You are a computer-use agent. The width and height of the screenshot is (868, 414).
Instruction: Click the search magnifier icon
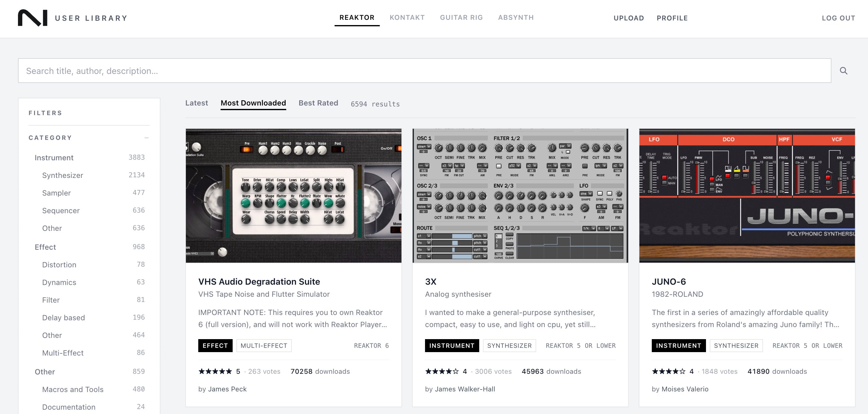point(844,71)
